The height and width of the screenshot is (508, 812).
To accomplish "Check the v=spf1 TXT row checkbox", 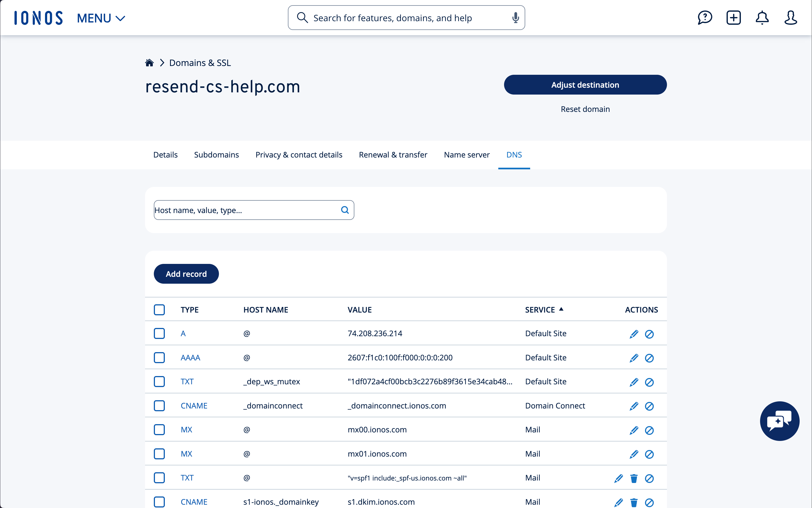I will click(x=159, y=477).
